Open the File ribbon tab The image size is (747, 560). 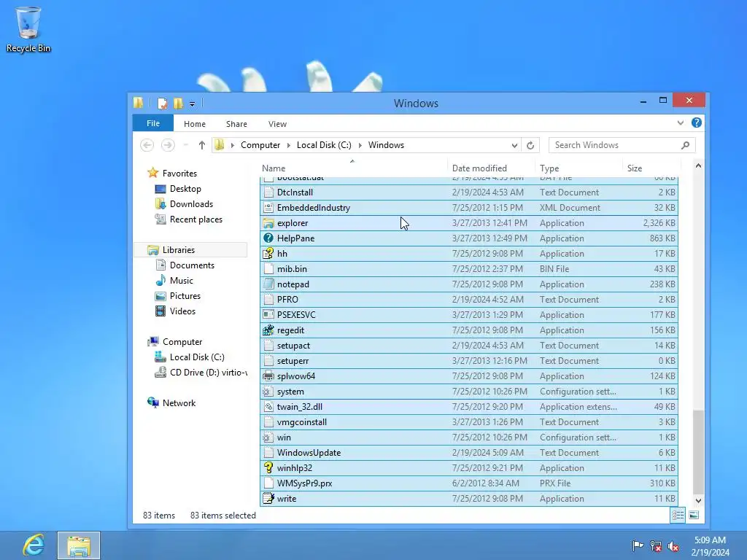pyautogui.click(x=153, y=123)
